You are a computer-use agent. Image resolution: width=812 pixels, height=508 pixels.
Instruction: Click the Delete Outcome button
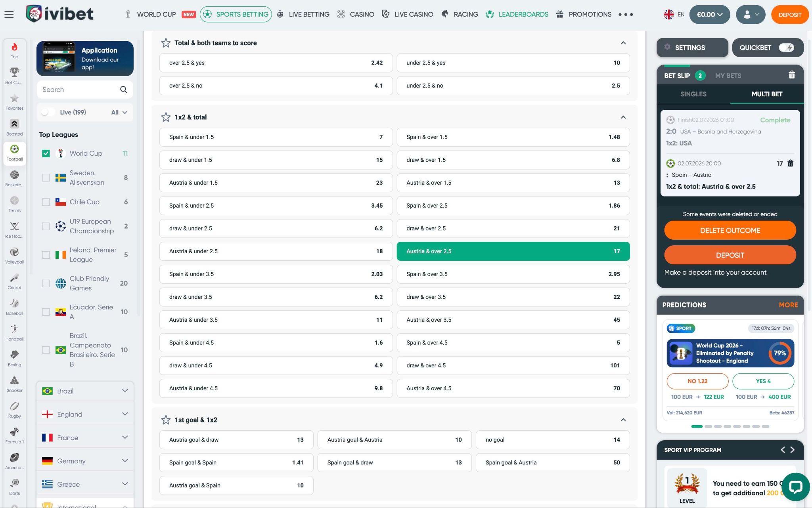pos(730,230)
